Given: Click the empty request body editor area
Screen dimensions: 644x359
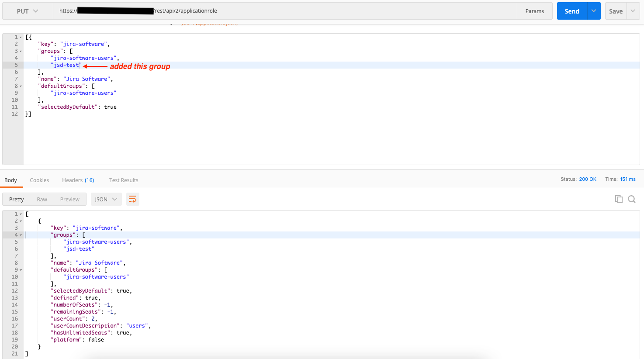Looking at the screenshot, I should [331, 141].
